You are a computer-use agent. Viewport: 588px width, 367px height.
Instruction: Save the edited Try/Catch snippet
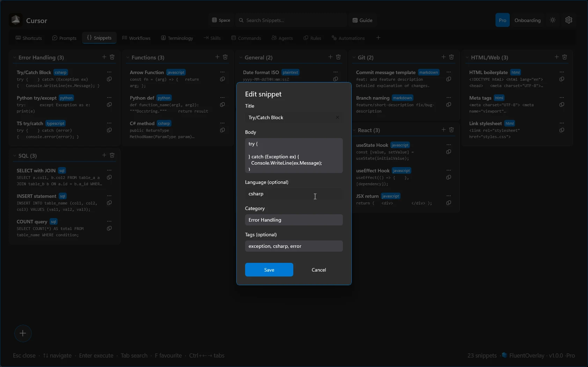[269, 269]
